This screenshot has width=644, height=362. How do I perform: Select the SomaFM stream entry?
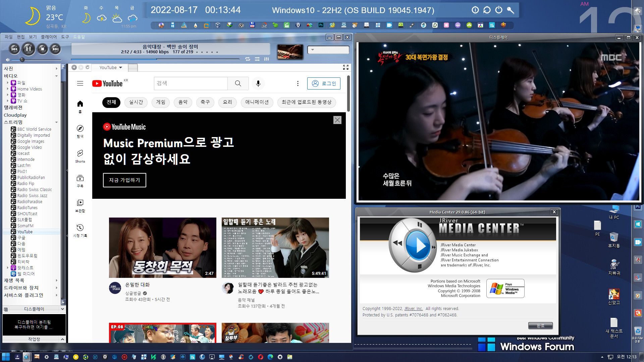(x=25, y=226)
